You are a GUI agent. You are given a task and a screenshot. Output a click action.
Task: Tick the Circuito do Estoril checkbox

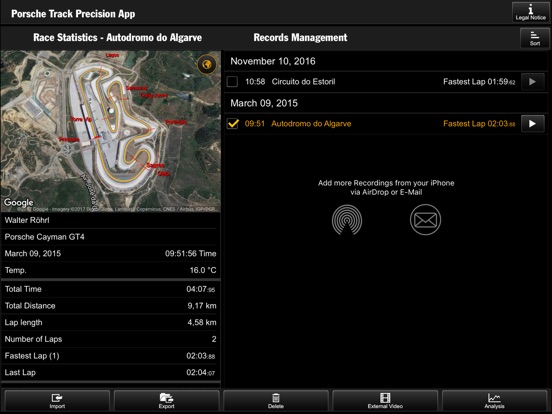point(232,82)
